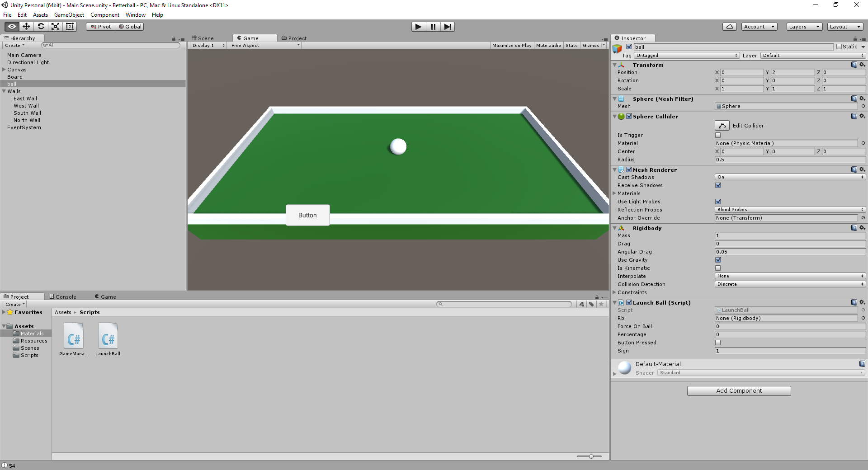Open Launch Ball script settings gear
This screenshot has width=868, height=470.
(x=862, y=302)
